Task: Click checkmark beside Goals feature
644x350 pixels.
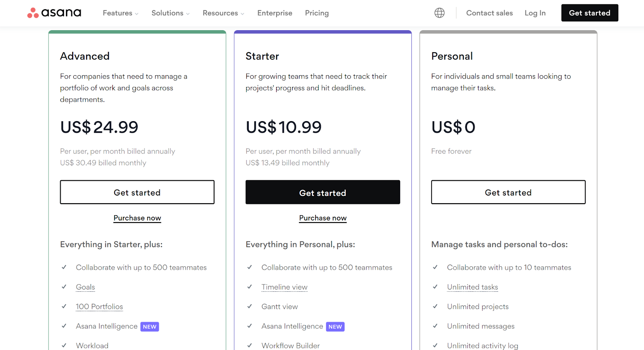Action: [64, 287]
